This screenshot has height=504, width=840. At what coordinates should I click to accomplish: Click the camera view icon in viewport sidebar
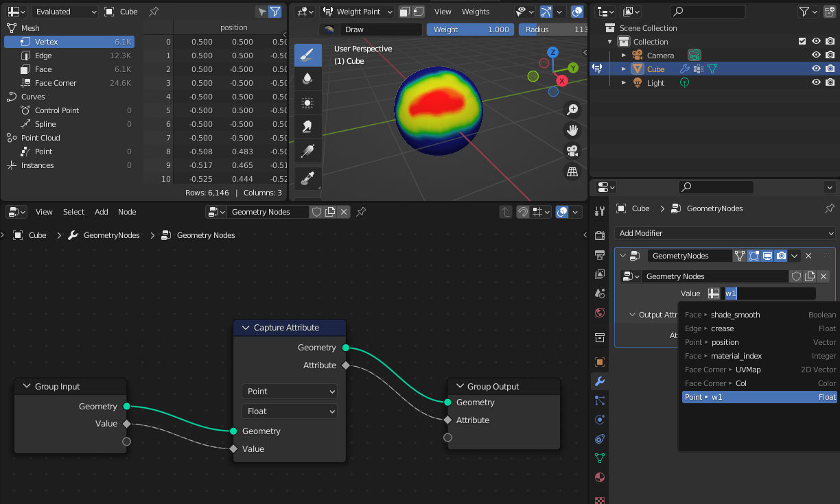(x=572, y=151)
